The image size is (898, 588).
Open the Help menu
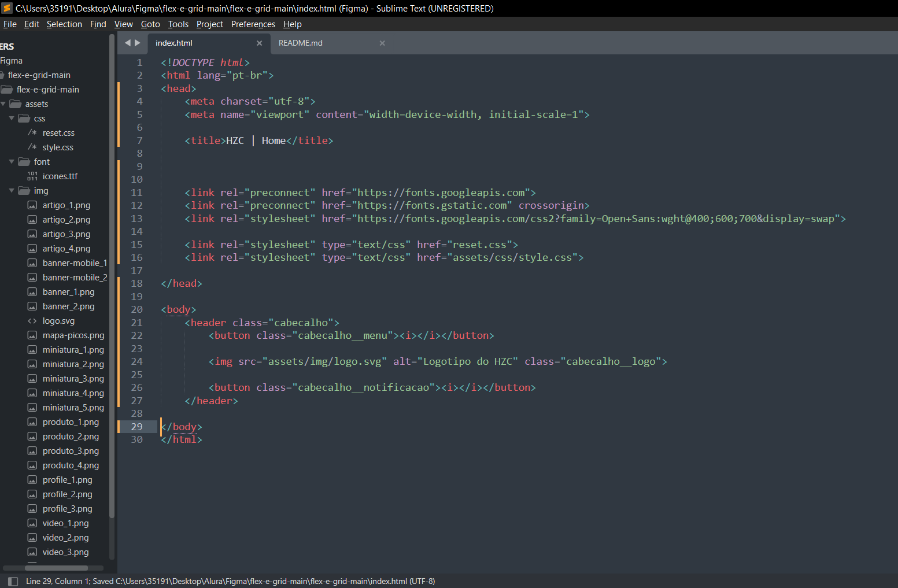tap(293, 24)
